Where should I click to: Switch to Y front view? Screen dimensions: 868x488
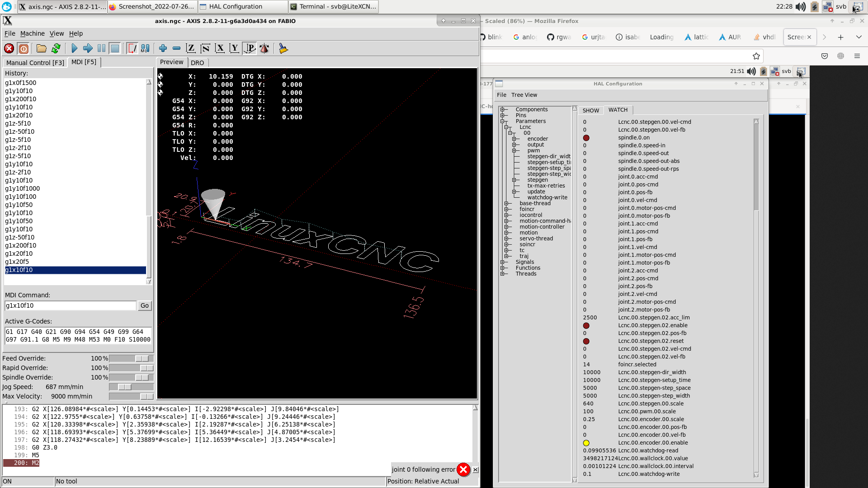tap(234, 48)
